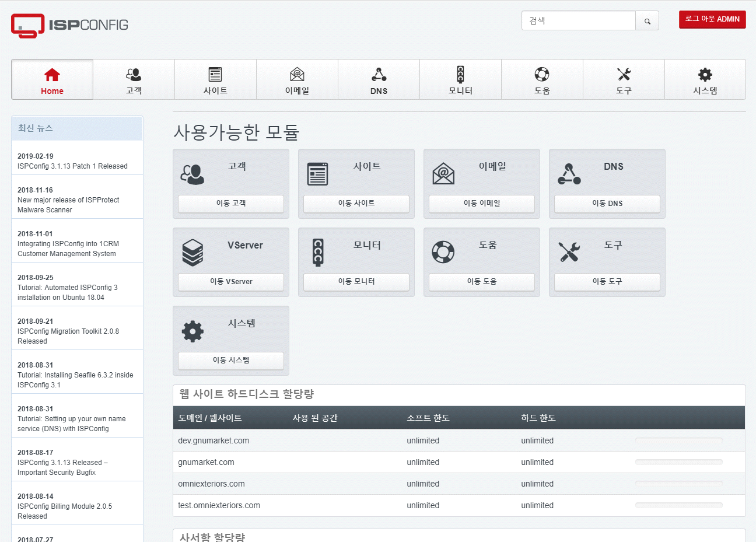Click the DNS module network icon

(x=569, y=174)
